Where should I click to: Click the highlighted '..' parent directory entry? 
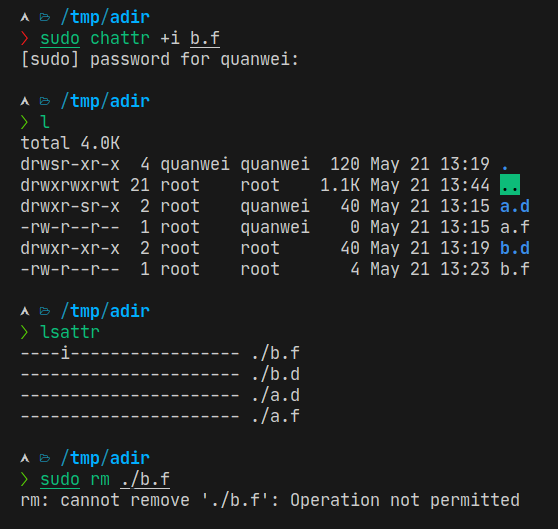(x=510, y=185)
